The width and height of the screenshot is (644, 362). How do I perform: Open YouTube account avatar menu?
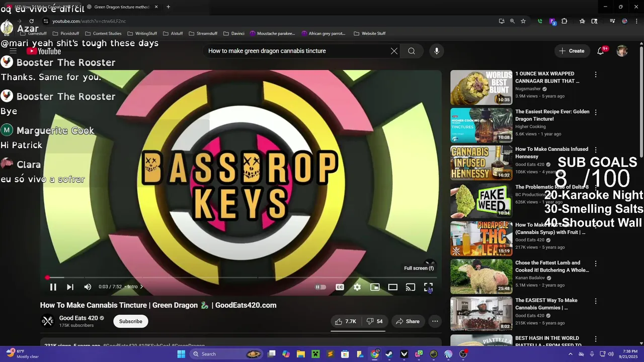[622, 51]
